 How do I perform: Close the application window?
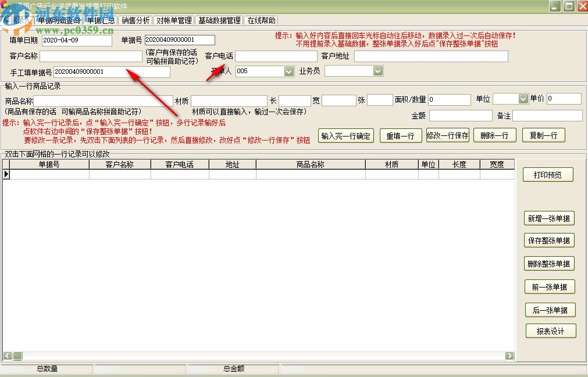click(582, 6)
